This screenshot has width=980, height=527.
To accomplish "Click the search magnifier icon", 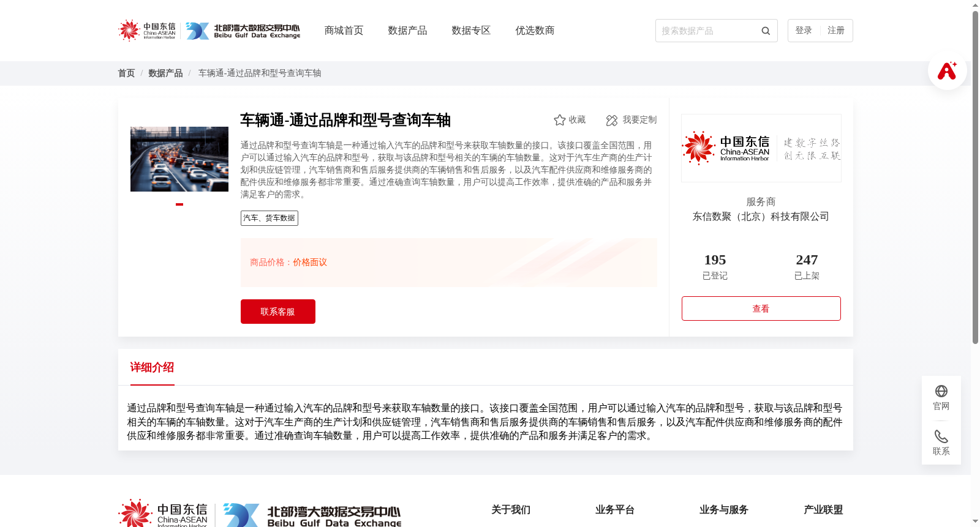I will coord(766,31).
